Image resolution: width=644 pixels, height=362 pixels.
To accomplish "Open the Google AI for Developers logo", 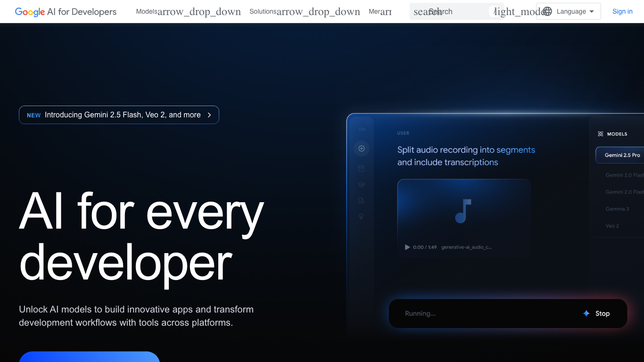I will point(66,12).
